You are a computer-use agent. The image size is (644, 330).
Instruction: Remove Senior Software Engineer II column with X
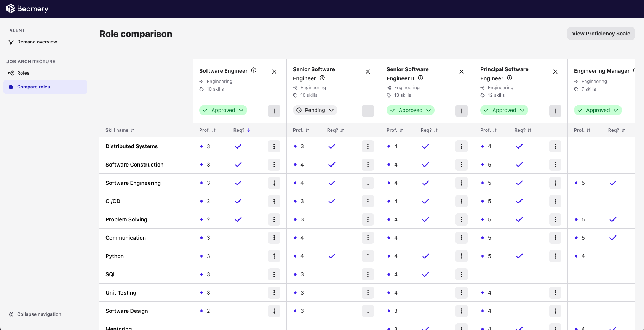461,72
